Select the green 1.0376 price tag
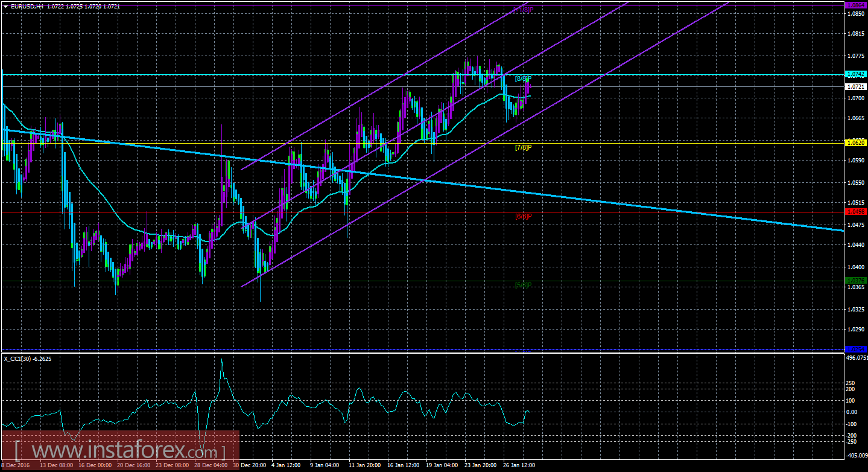This screenshot has width=868, height=472. pyautogui.click(x=856, y=280)
